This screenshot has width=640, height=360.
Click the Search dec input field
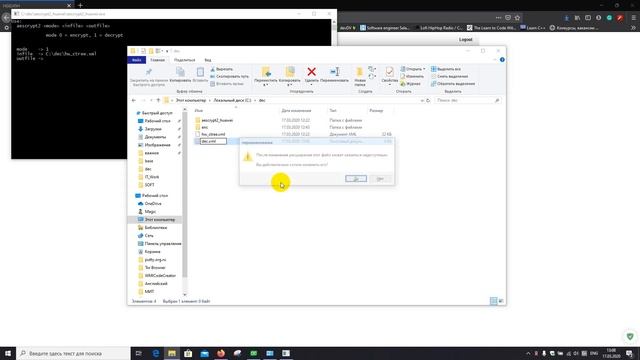467,100
